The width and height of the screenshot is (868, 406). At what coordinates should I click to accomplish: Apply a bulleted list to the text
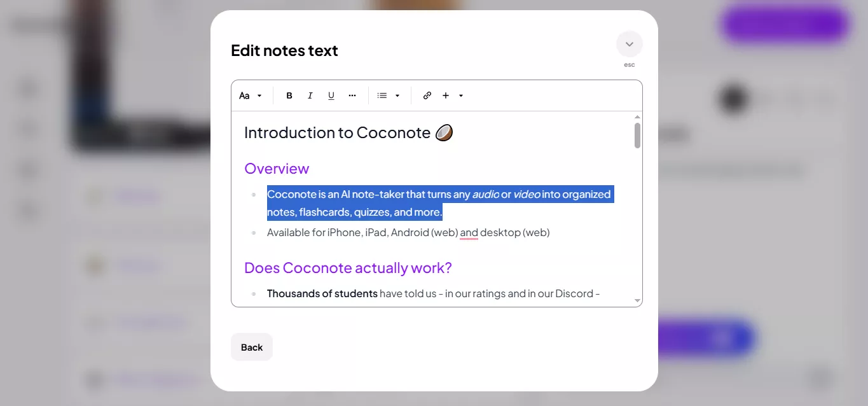[x=382, y=95]
